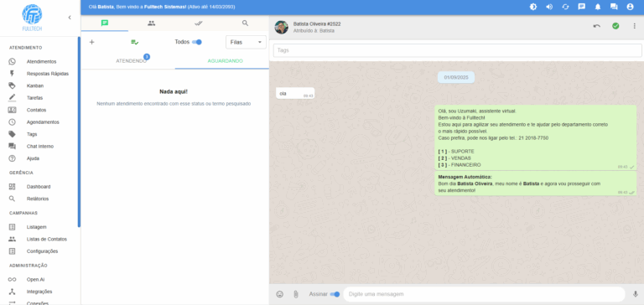Click the Open.Ai infinity icon
Screen dimensions: 644x305
(12, 279)
